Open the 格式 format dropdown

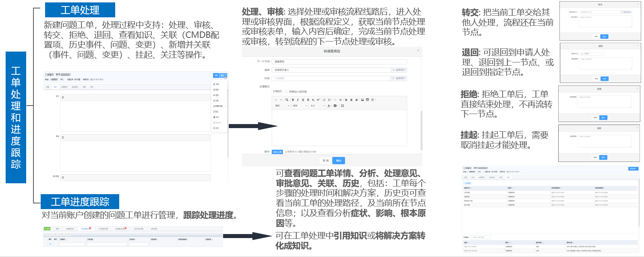coord(282,106)
